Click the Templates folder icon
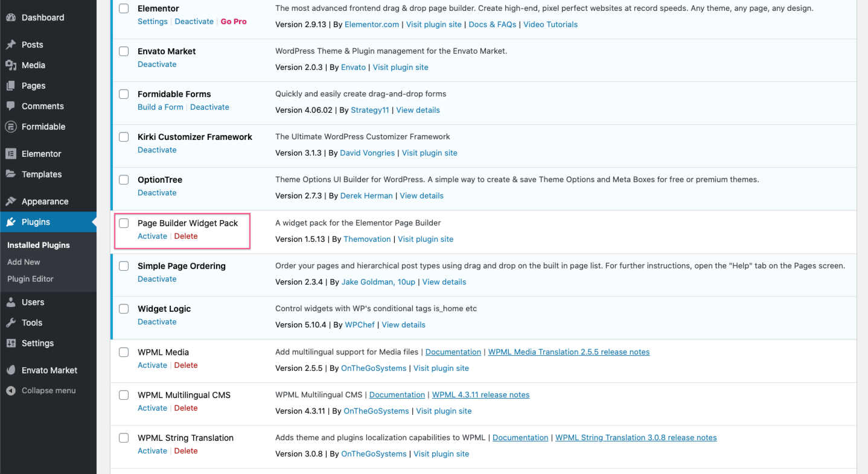 11,174
